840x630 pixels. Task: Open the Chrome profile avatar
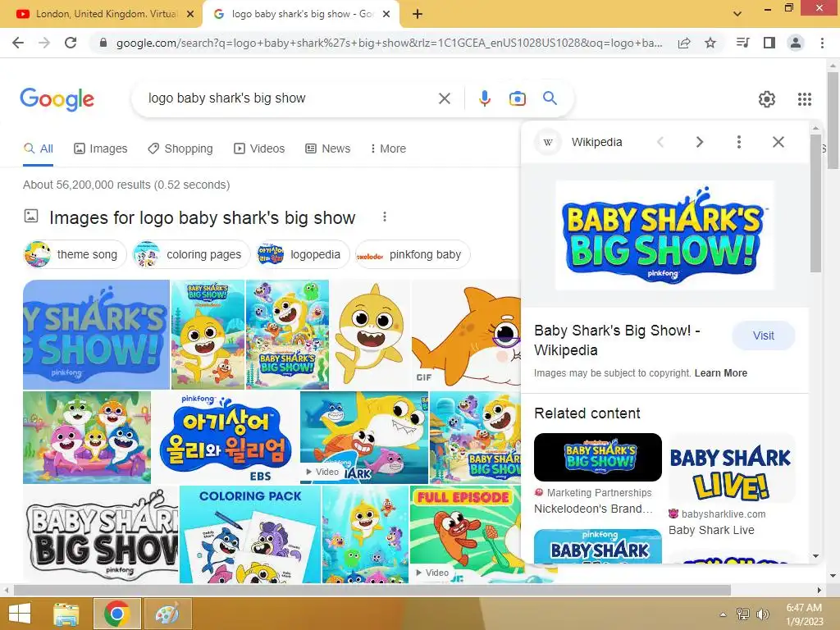(x=796, y=43)
